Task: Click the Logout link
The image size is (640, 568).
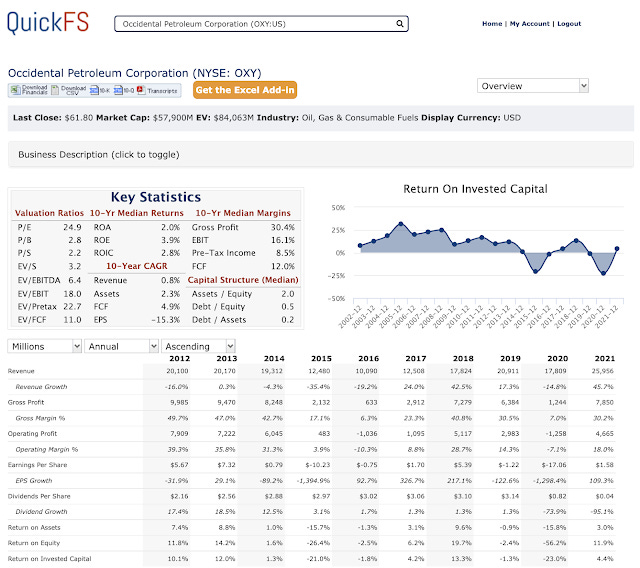Action: tap(569, 24)
